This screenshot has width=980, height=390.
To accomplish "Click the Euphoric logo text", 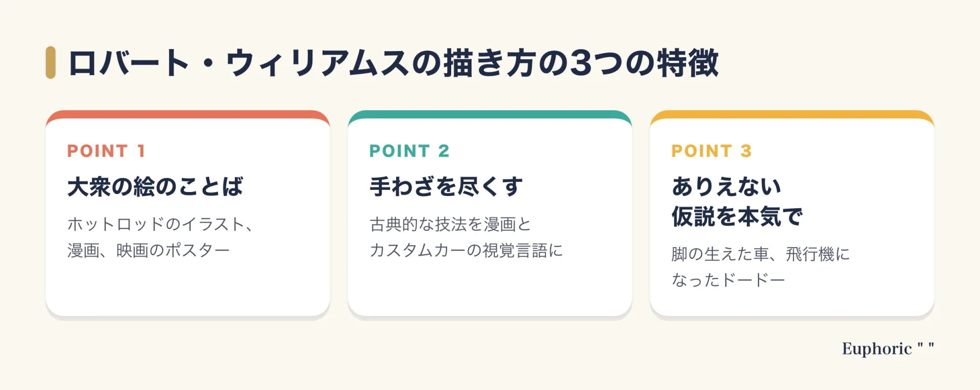I will click(888, 349).
